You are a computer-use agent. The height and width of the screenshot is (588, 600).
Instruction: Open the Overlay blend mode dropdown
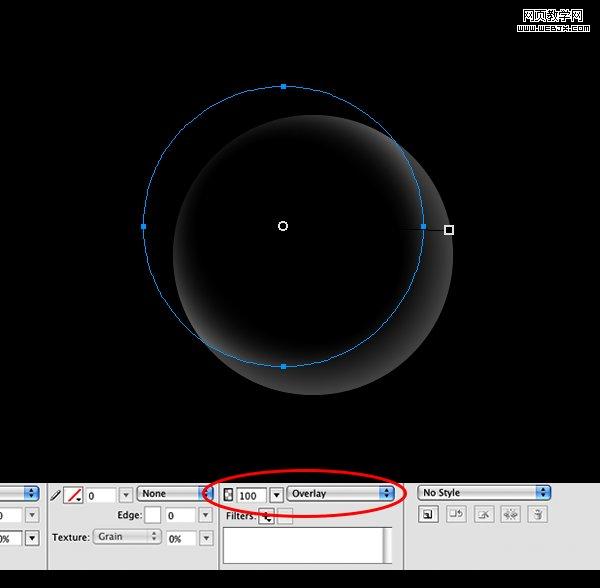[340, 494]
